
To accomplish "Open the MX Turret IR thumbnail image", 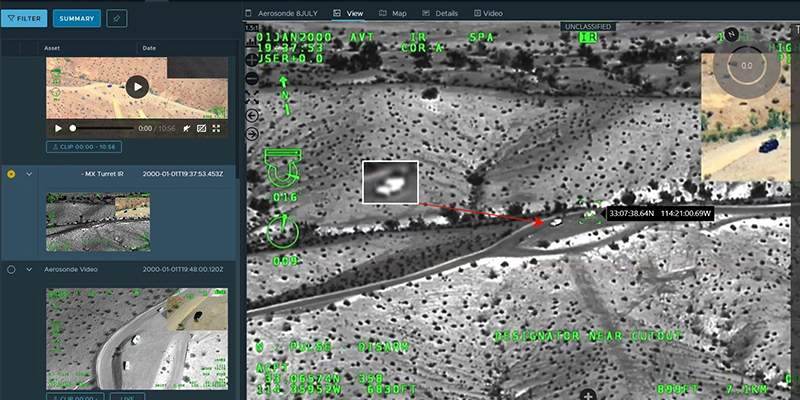I will (98, 222).
